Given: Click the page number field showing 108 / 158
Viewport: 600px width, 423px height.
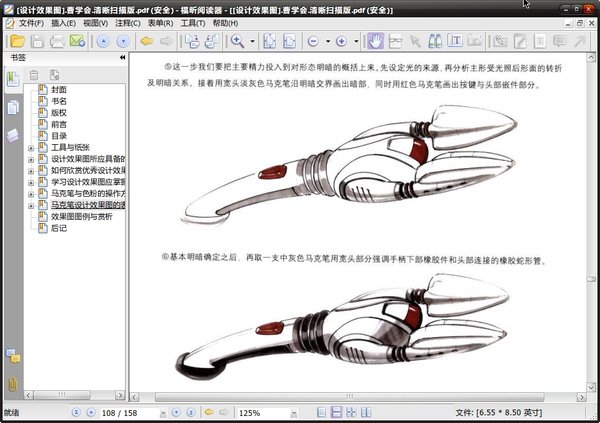Looking at the screenshot, I should 120,412.
